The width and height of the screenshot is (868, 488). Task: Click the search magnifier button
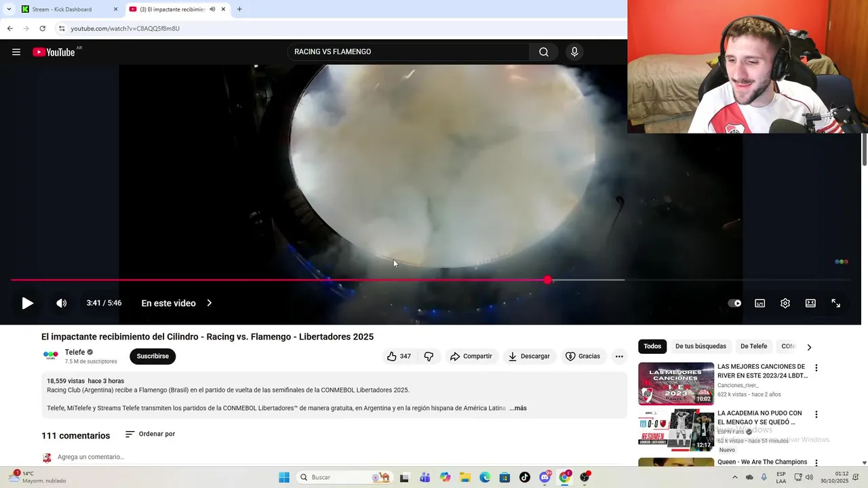click(544, 52)
